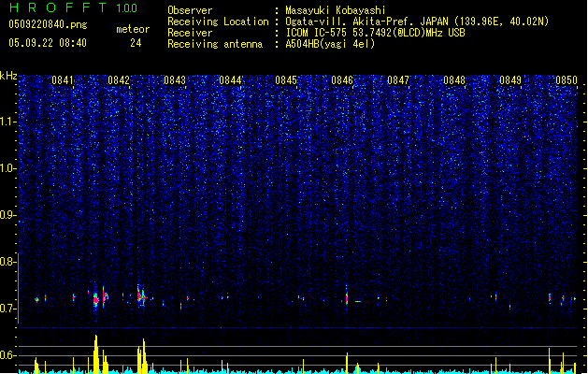The height and width of the screenshot is (374, 588).
Task: Click the receiver value ICOM IC-575 53.7492 MHz
Action: [x=376, y=33]
